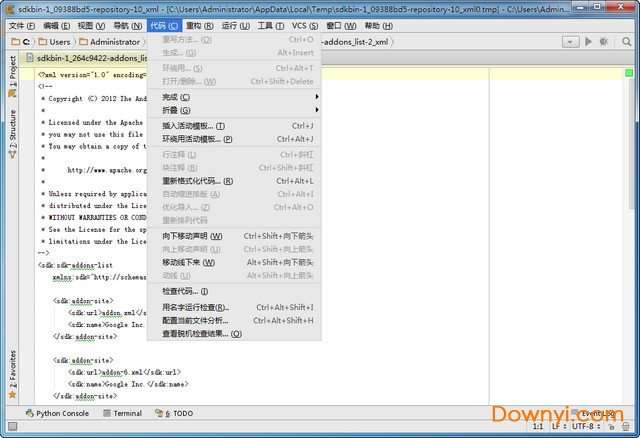Click the Users folder breadcrumb
Image resolution: width=640 pixels, height=438 pixels.
click(54, 42)
